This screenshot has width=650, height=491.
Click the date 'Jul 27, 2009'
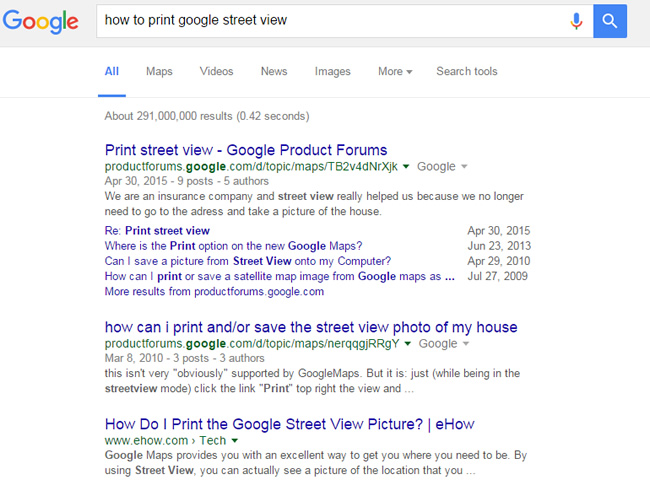497,276
